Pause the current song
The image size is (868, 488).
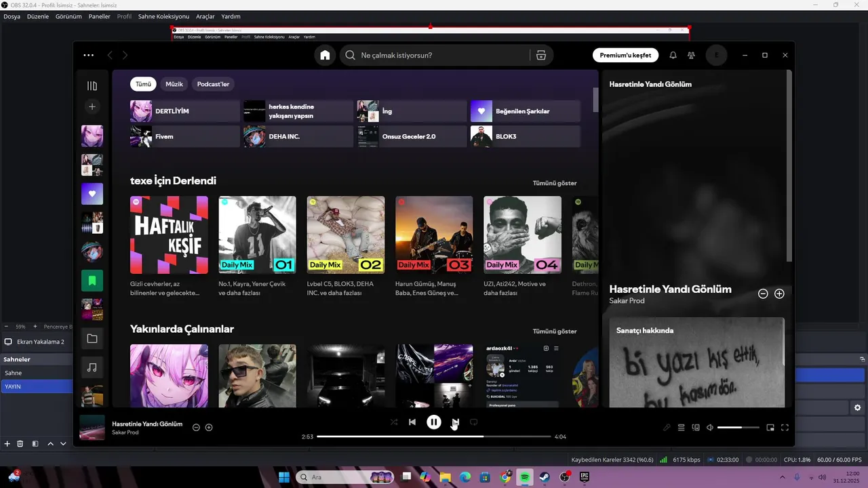pyautogui.click(x=434, y=422)
